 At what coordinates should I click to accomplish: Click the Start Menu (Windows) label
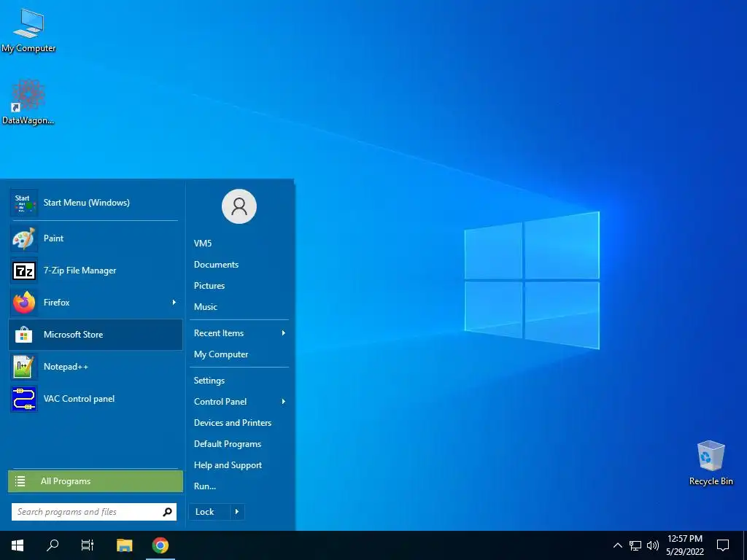click(87, 203)
